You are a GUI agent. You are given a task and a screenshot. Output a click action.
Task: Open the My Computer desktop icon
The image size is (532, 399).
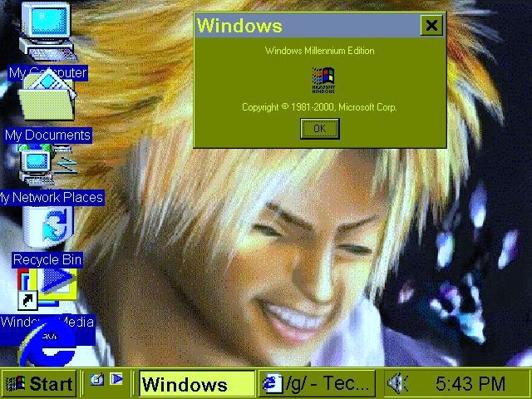point(47,32)
